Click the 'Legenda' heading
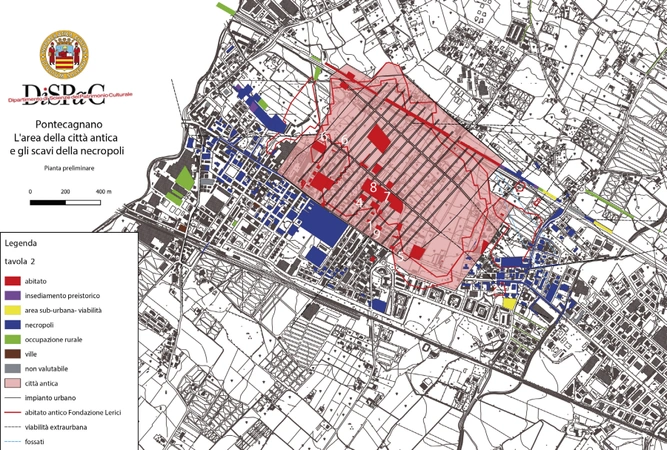The width and height of the screenshot is (667, 450). coord(22,242)
